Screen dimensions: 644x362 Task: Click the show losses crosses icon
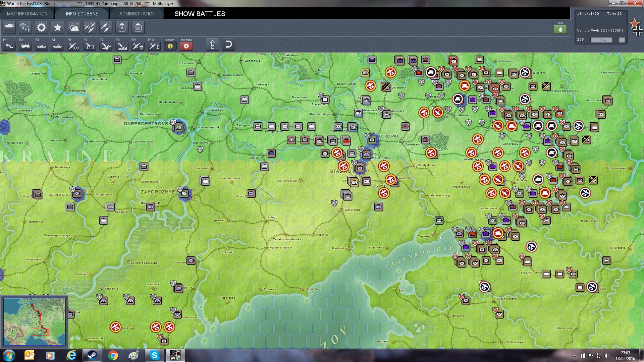[25, 27]
